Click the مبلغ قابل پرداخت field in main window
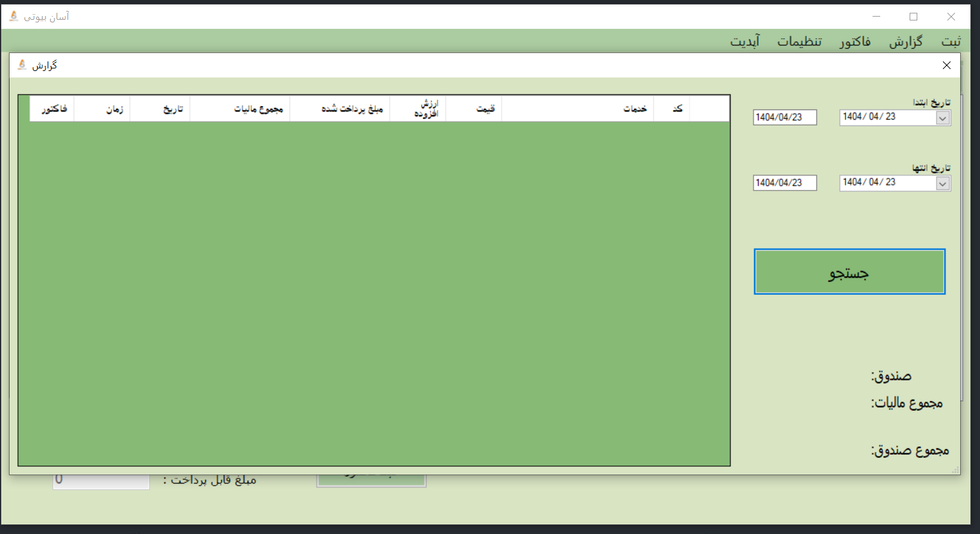The height and width of the screenshot is (534, 980). [x=101, y=481]
